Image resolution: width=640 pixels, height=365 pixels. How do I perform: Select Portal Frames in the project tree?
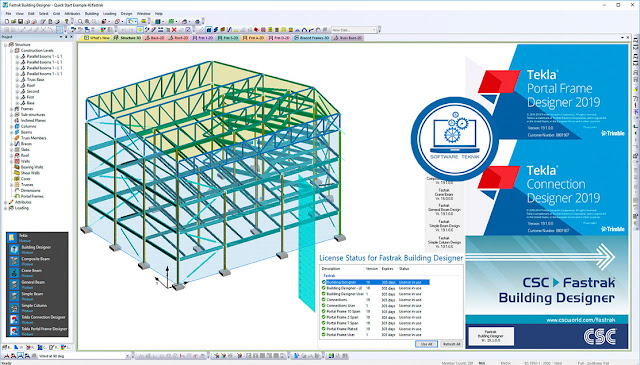coord(32,196)
